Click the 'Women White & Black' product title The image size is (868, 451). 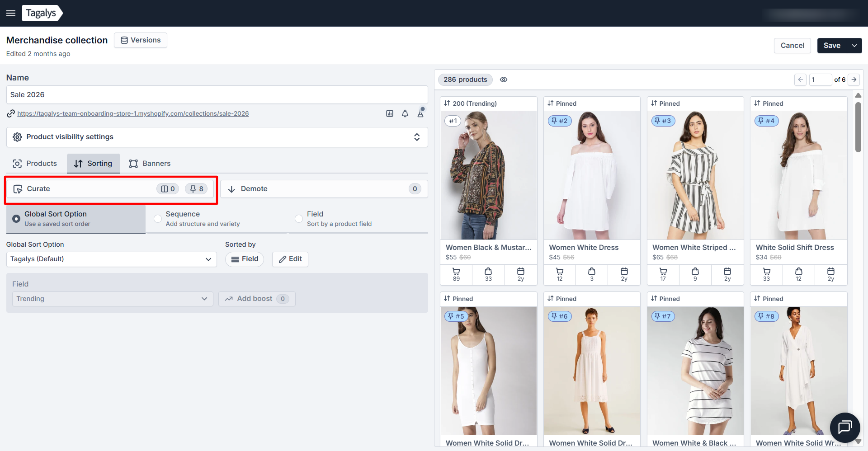coord(694,443)
